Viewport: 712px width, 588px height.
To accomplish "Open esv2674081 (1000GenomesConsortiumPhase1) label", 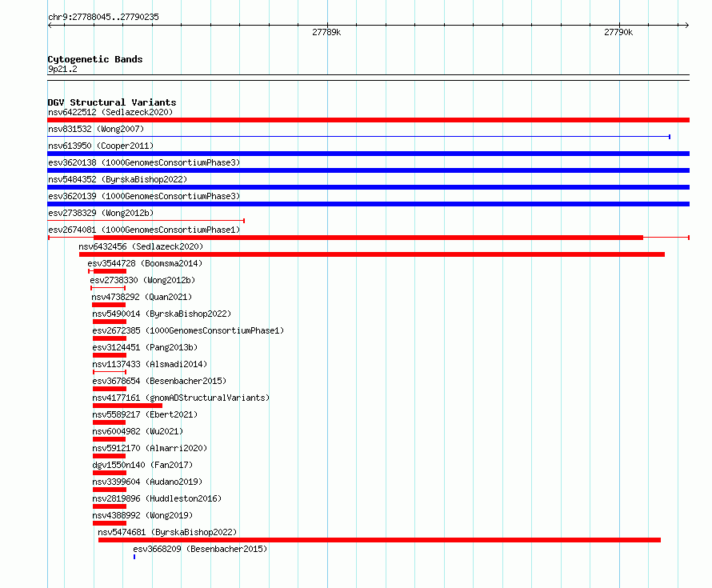I will pos(144,230).
